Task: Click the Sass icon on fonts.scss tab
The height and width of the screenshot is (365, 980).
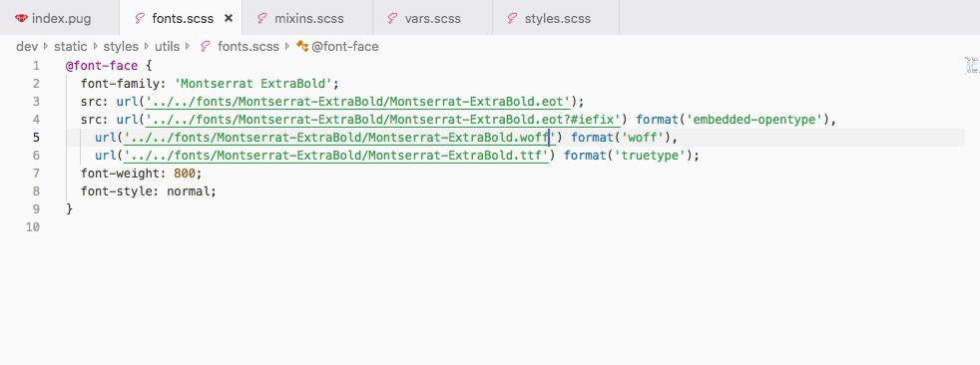Action: (140, 18)
